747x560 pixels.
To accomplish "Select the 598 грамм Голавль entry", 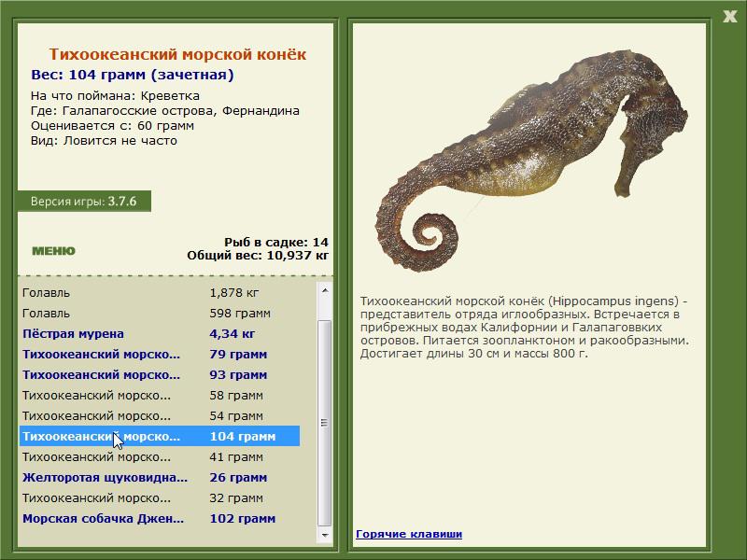I will coord(160,314).
